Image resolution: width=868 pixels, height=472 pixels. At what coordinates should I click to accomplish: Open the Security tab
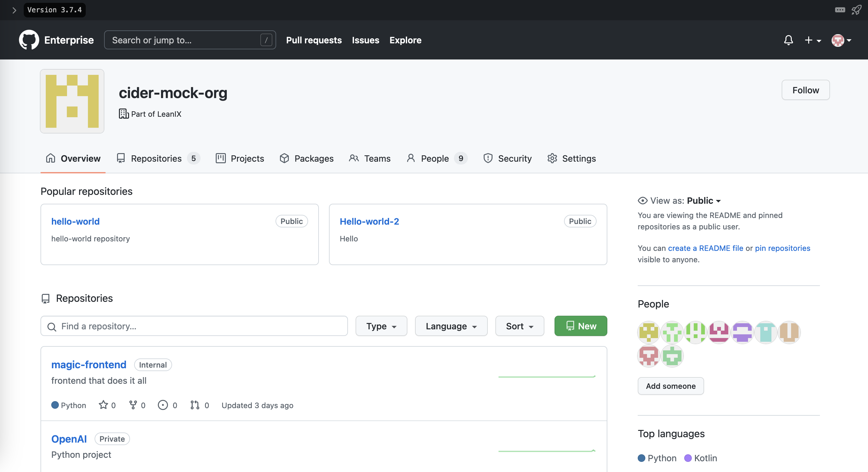pyautogui.click(x=507, y=158)
